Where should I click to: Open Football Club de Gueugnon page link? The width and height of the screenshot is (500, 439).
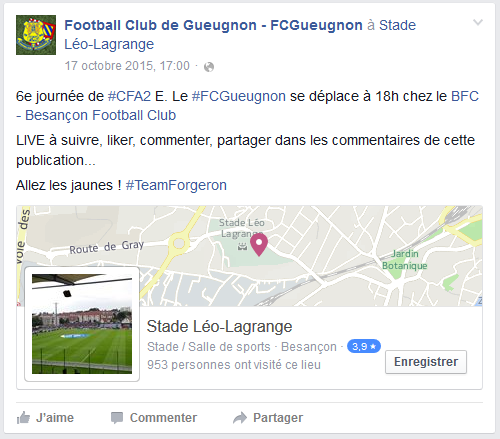[213, 25]
